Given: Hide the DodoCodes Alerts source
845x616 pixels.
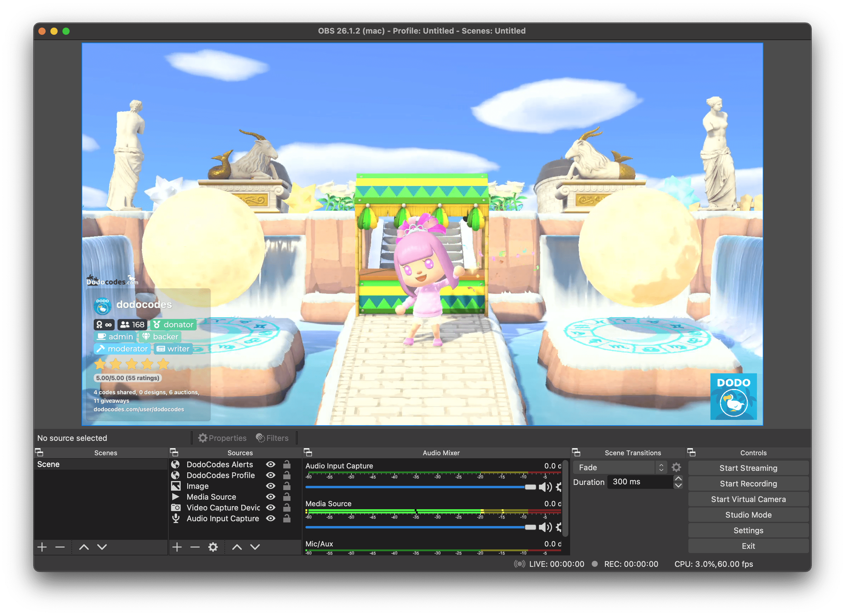Looking at the screenshot, I should [270, 464].
